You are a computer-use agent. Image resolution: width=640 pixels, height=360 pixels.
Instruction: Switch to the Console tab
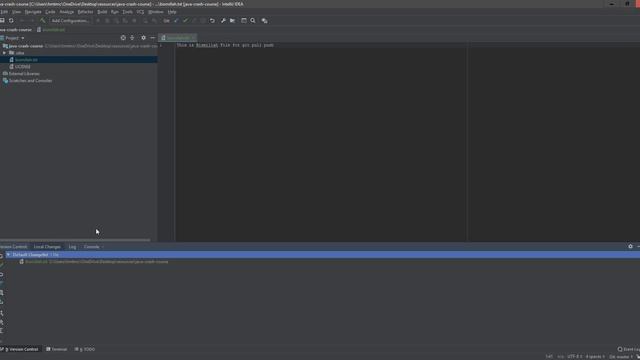(x=91, y=247)
